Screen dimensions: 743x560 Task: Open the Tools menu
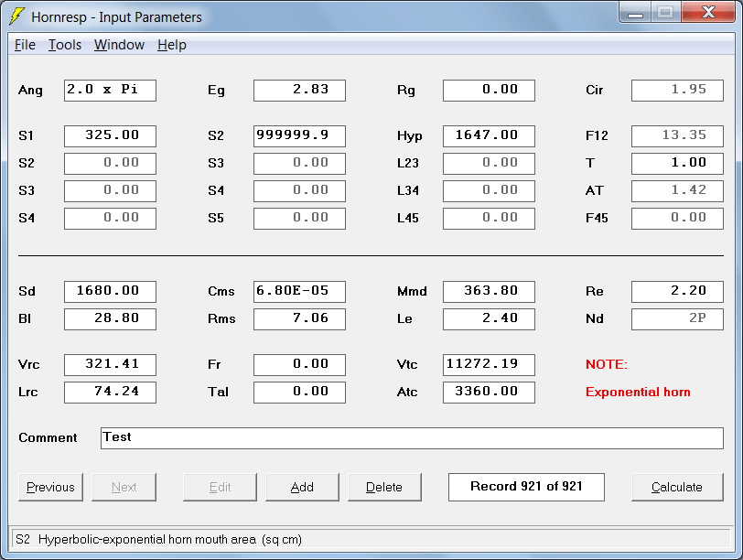(x=65, y=45)
